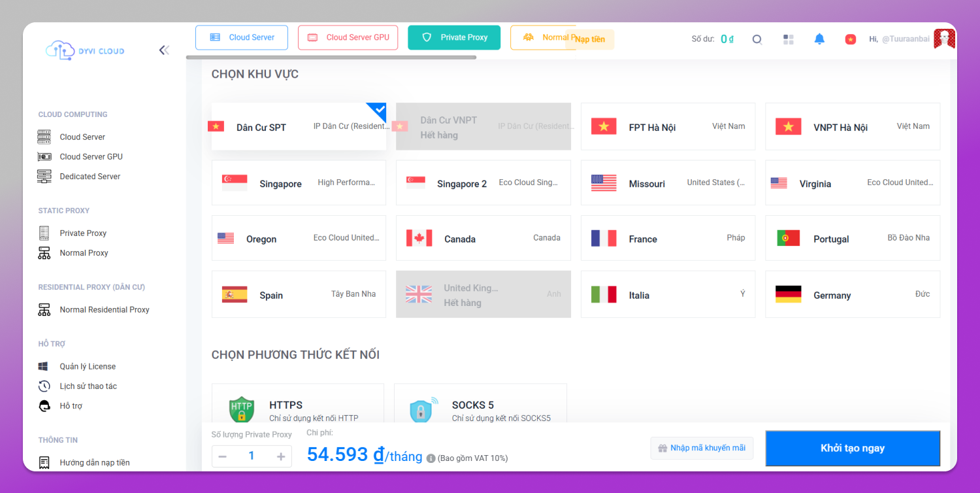The image size is (980, 493).
Task: Click Germany flag icon
Action: point(788,294)
